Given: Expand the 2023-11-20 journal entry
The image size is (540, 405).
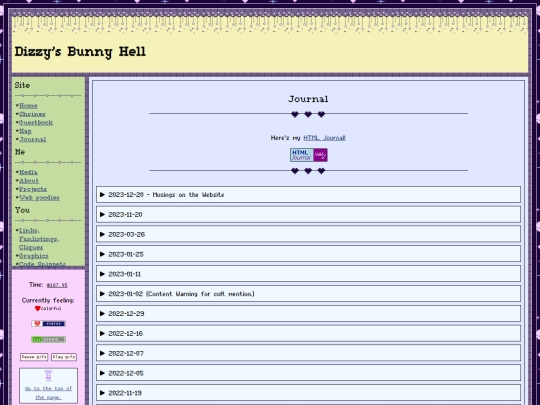Looking at the screenshot, I should (x=308, y=215).
